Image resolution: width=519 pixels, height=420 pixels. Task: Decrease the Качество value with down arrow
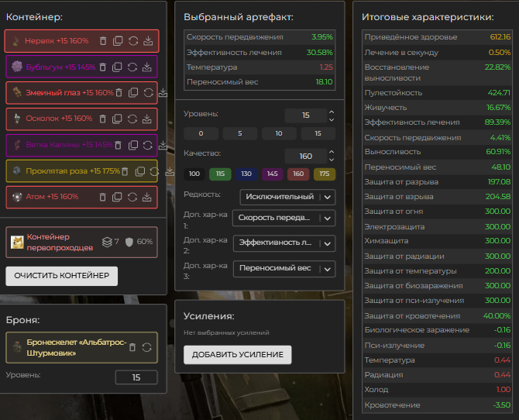click(x=332, y=160)
